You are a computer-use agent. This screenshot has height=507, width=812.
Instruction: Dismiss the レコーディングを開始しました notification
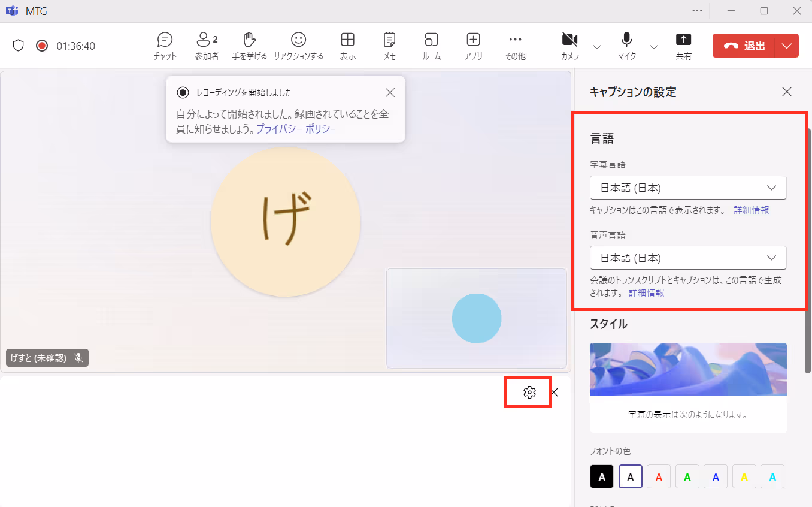390,92
